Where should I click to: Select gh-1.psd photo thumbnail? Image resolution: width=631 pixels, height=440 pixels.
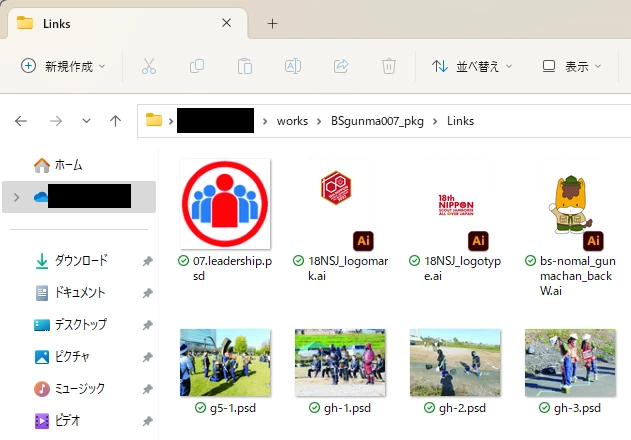[340, 363]
